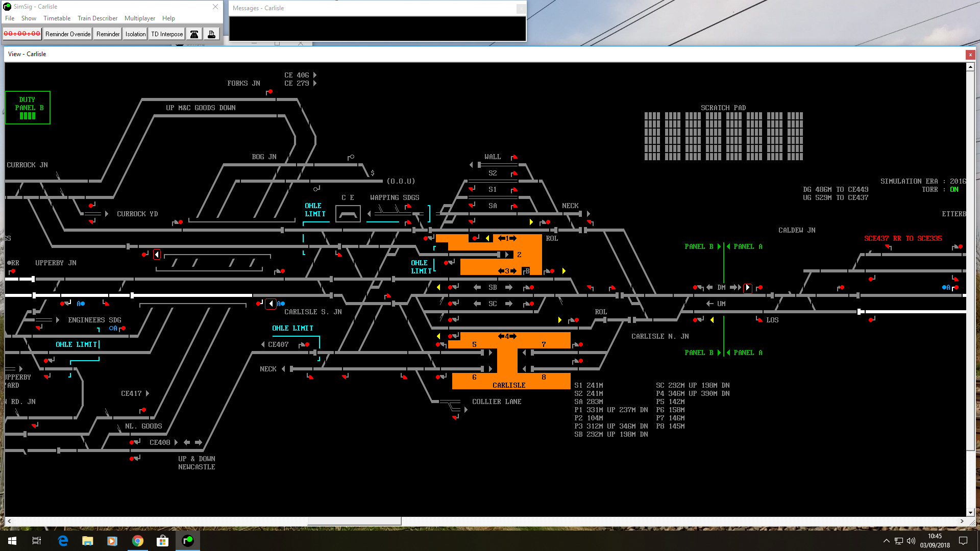Screen dimensions: 980x551
Task: Select the signal at the WALL siding
Action: 514,157
